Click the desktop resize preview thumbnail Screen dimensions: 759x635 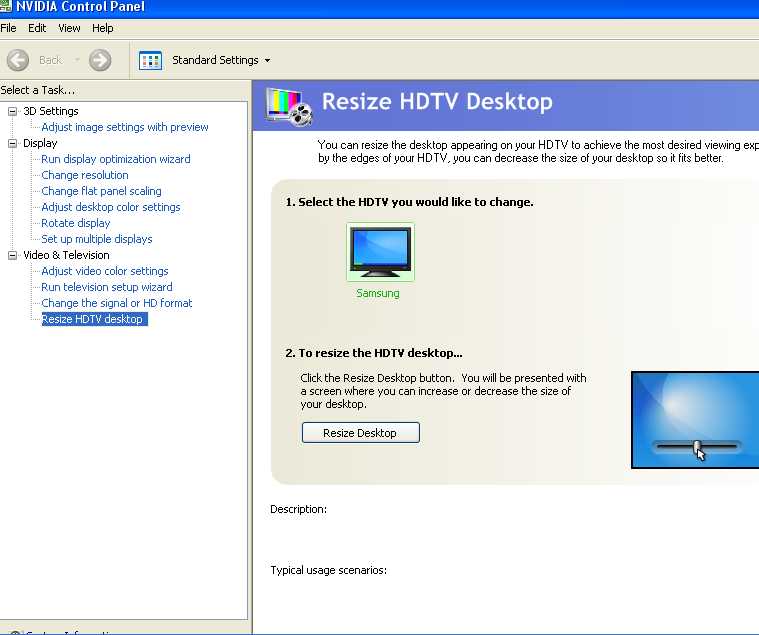pyautogui.click(x=695, y=420)
